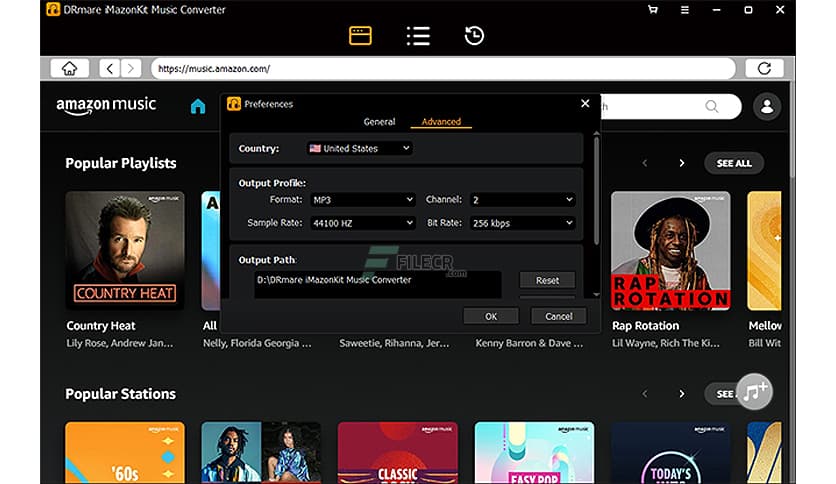Image resolution: width=836 pixels, height=484 pixels.
Task: Close the Preferences dialog
Action: coord(585,103)
